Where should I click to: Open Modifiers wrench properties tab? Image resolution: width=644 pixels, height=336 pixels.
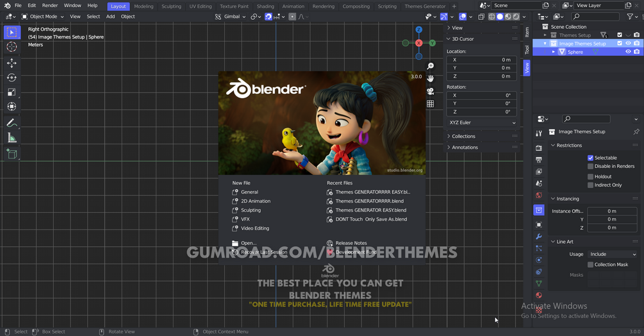pyautogui.click(x=539, y=237)
